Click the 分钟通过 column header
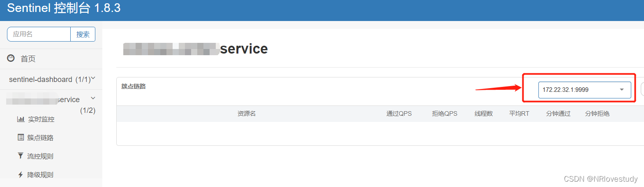644x187 pixels. [558, 114]
